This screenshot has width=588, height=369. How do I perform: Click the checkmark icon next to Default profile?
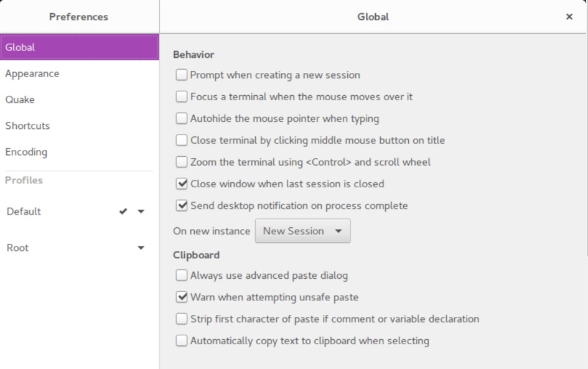123,212
